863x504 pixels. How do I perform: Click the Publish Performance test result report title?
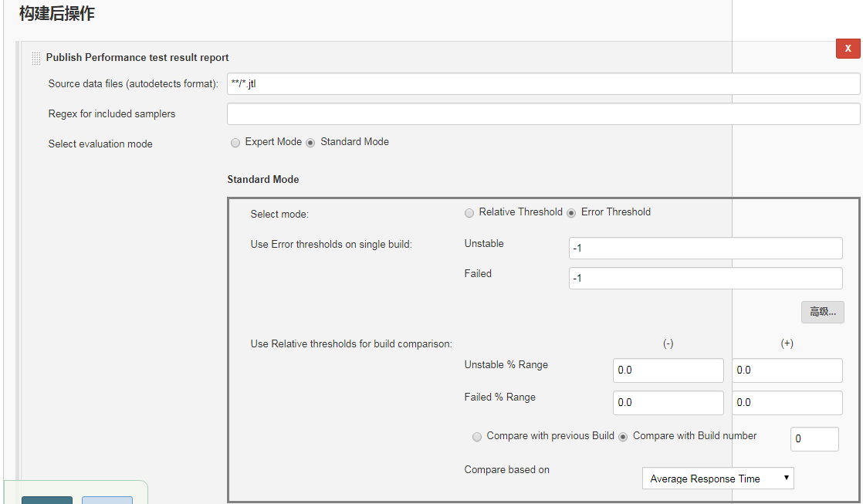click(x=137, y=58)
